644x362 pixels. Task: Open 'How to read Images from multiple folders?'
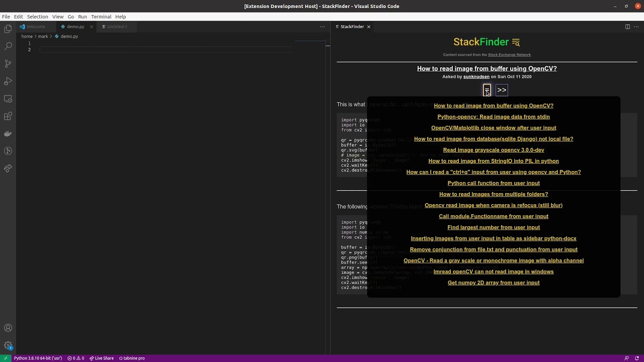pos(494,194)
